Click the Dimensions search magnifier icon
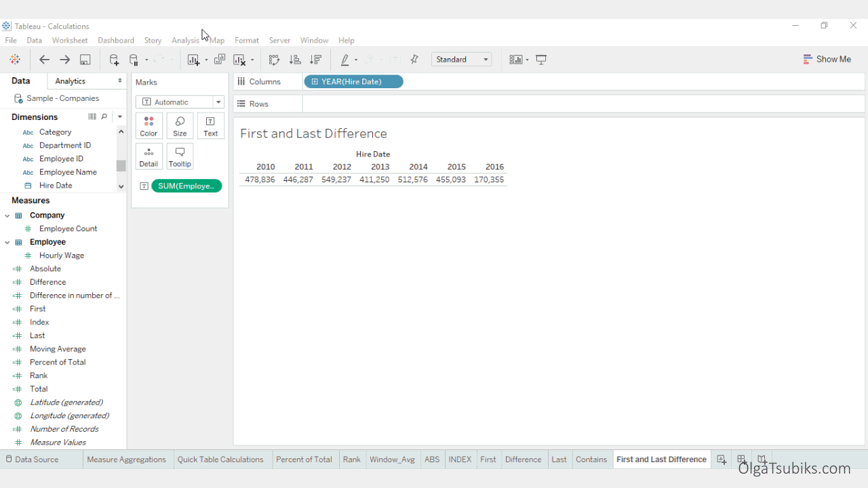 [104, 117]
